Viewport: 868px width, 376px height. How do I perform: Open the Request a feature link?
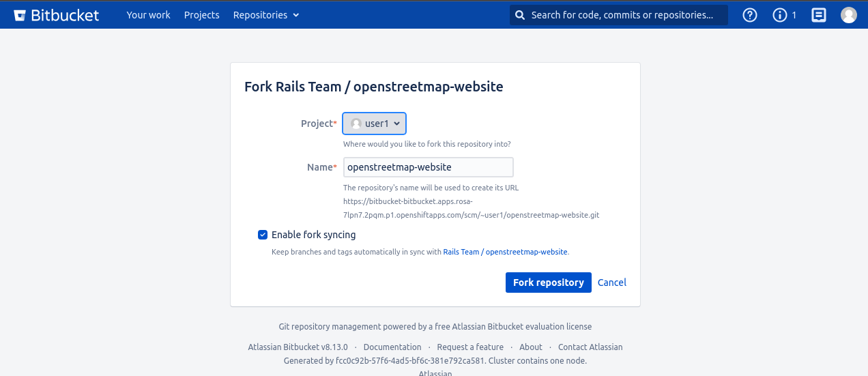(x=470, y=347)
